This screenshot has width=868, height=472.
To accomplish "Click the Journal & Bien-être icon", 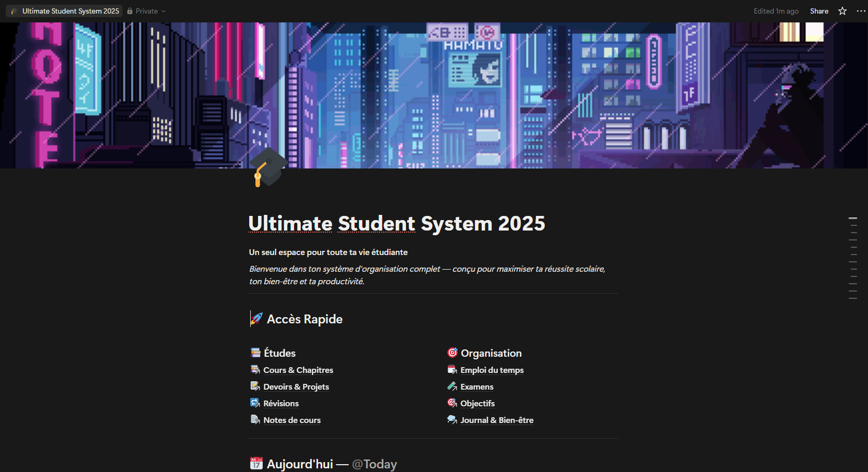I will coord(452,420).
